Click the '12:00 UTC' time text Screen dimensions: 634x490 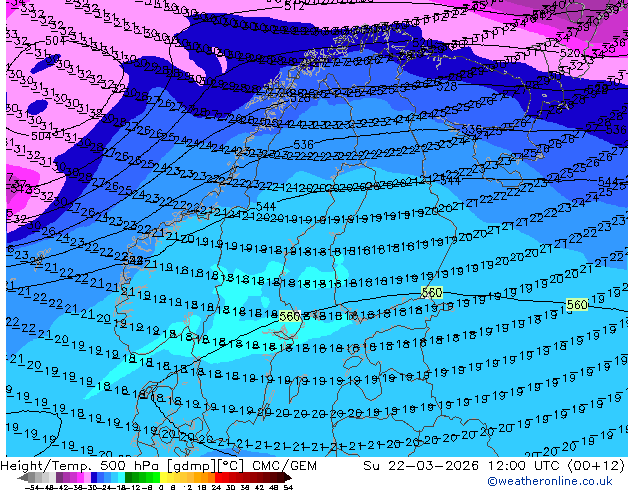(523, 466)
